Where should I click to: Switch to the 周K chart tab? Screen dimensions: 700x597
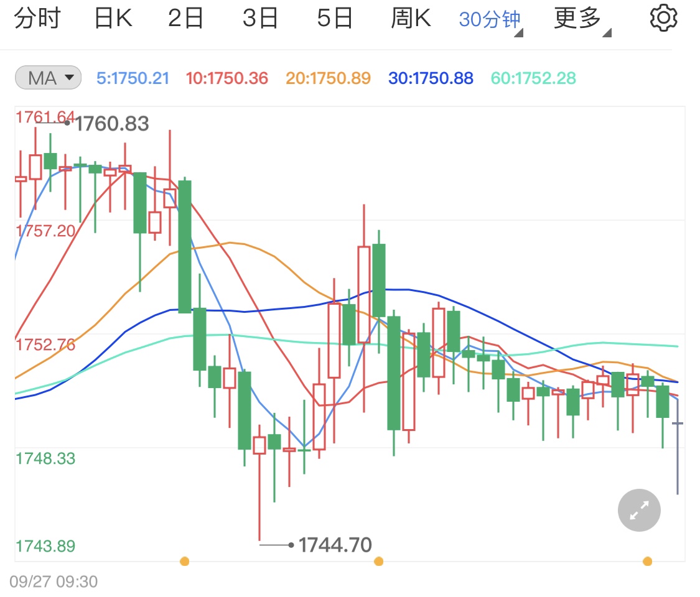tap(411, 17)
